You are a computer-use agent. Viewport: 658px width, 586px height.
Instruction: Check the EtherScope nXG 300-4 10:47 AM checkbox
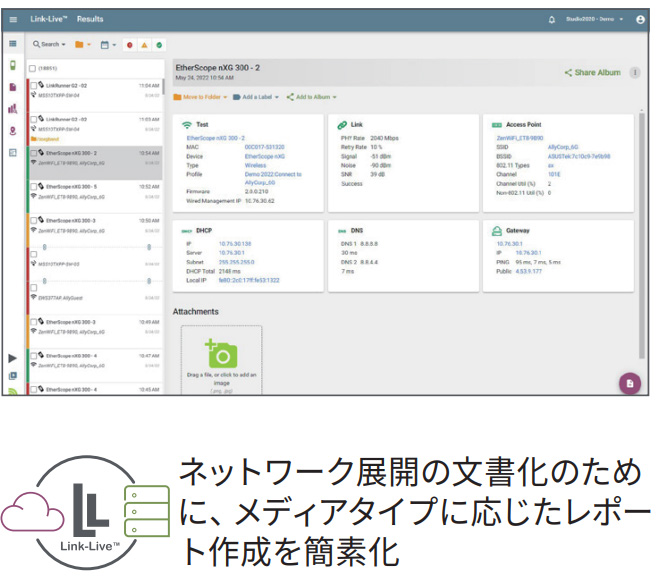tap(34, 356)
